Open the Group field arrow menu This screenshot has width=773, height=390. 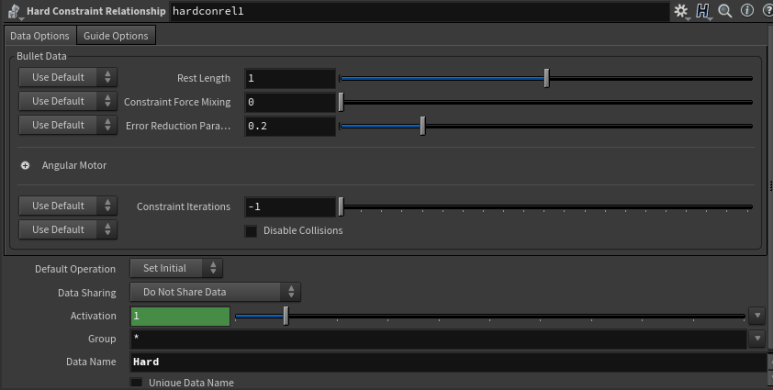coord(757,339)
